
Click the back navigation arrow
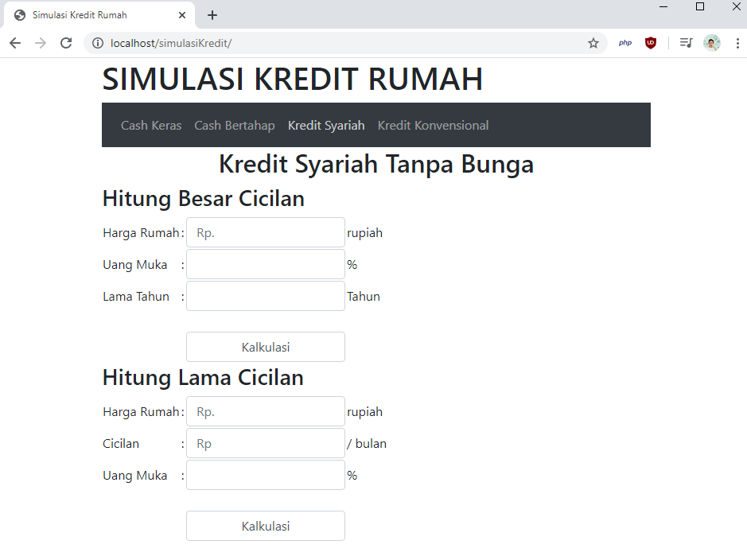pyautogui.click(x=14, y=43)
